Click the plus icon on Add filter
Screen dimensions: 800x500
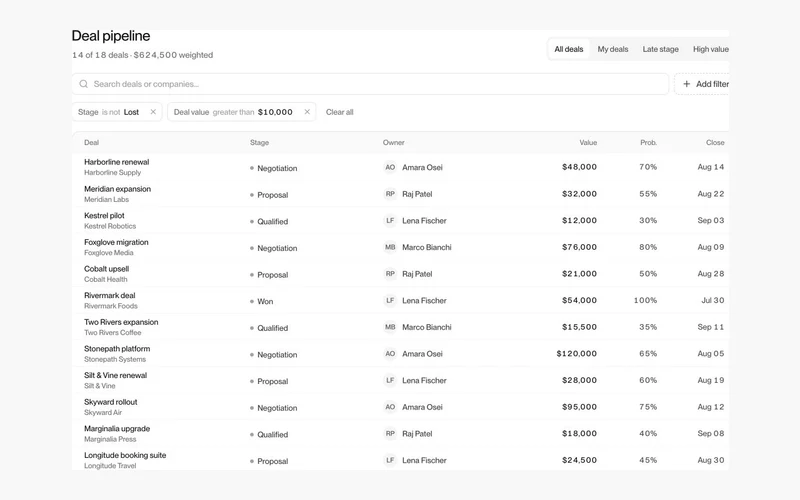tap(687, 84)
